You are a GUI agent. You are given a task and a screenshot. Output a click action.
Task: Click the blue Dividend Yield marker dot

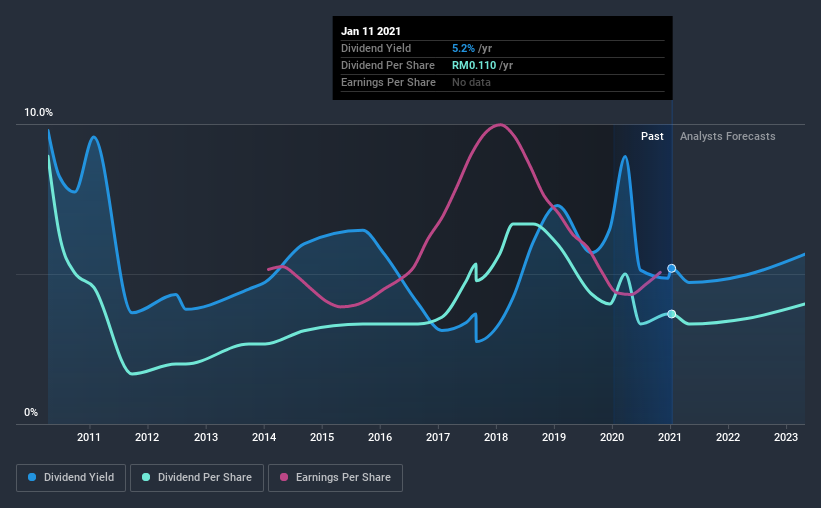[x=671, y=268]
